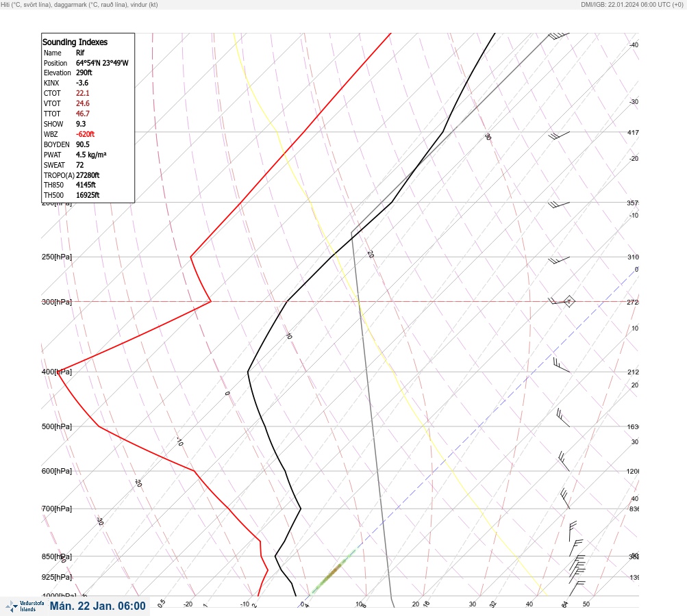Click the wind barb at the 700 hPa level
The height and width of the screenshot is (616, 687).
point(565,499)
